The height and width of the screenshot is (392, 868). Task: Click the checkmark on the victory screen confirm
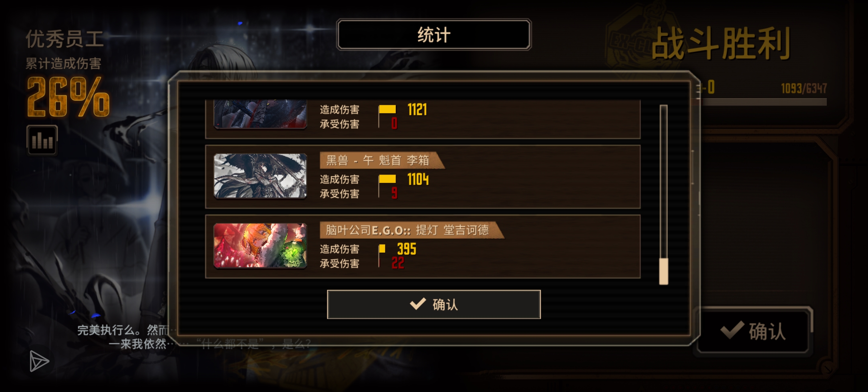click(x=732, y=330)
